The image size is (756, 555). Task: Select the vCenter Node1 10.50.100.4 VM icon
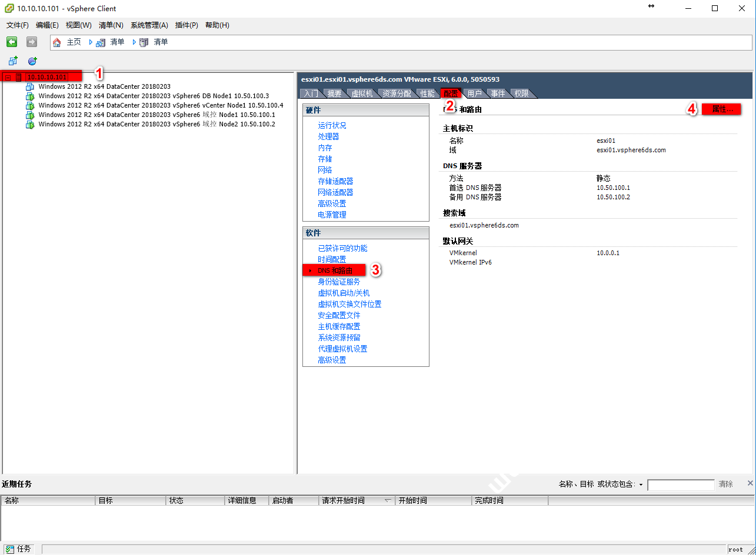[x=31, y=106]
